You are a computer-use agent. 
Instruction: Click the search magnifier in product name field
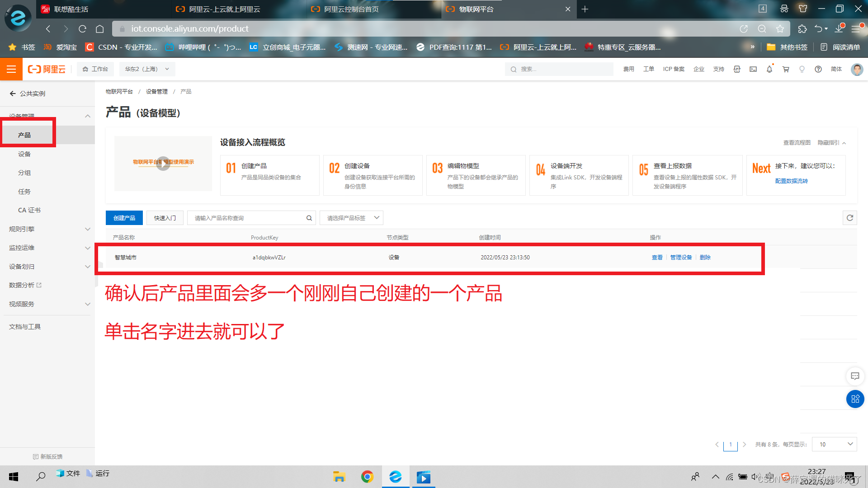coord(309,218)
